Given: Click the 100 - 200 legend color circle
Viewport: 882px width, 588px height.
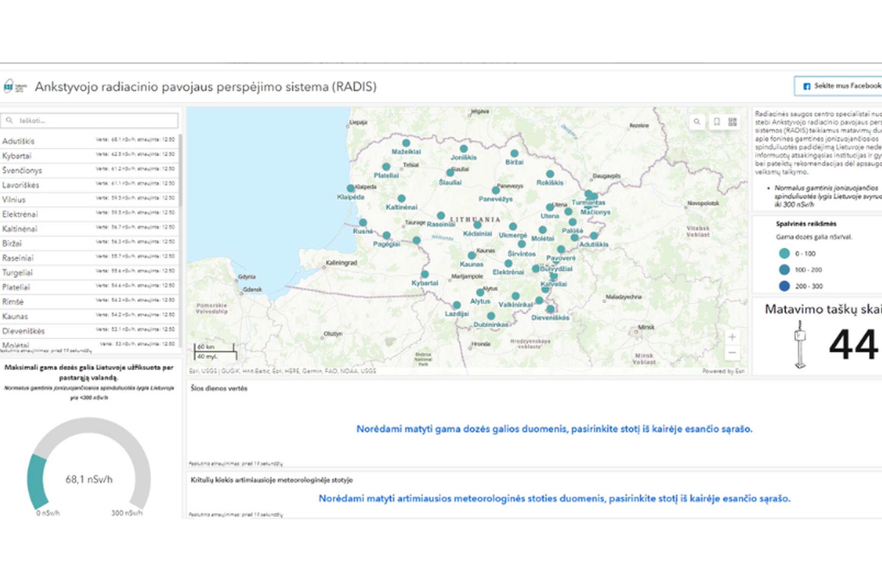Looking at the screenshot, I should pos(784,270).
